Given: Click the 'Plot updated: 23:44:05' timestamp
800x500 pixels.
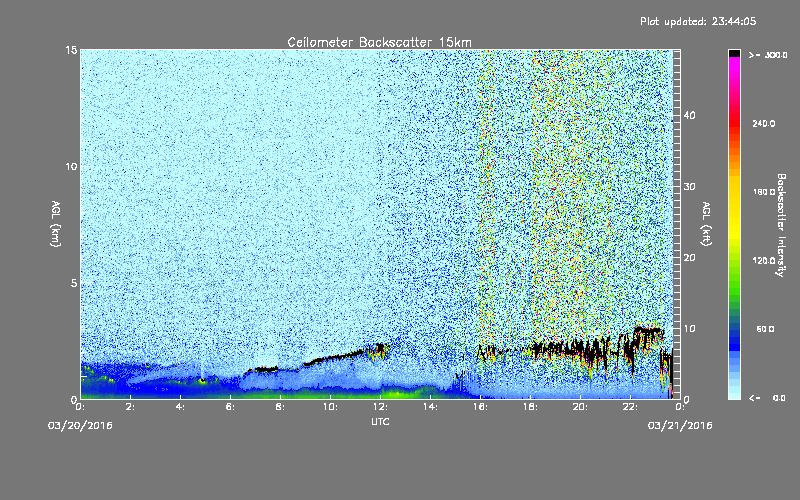Looking at the screenshot, I should click(x=698, y=21).
